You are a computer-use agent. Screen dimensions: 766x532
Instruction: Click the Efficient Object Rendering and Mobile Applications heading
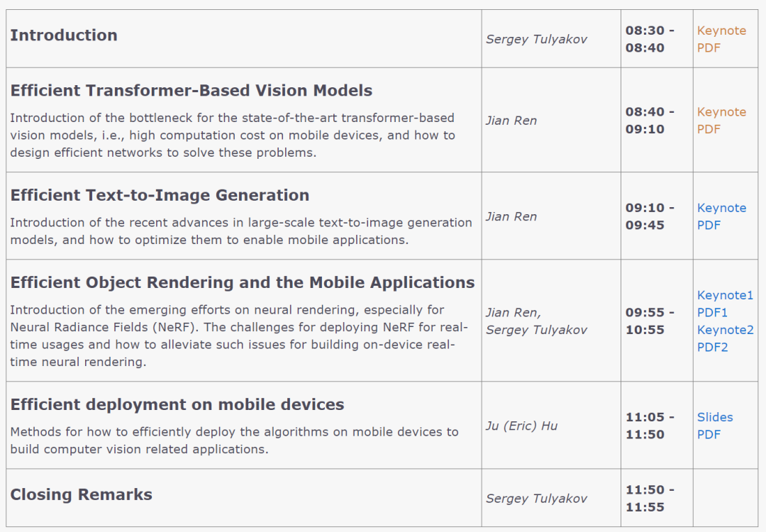click(243, 282)
